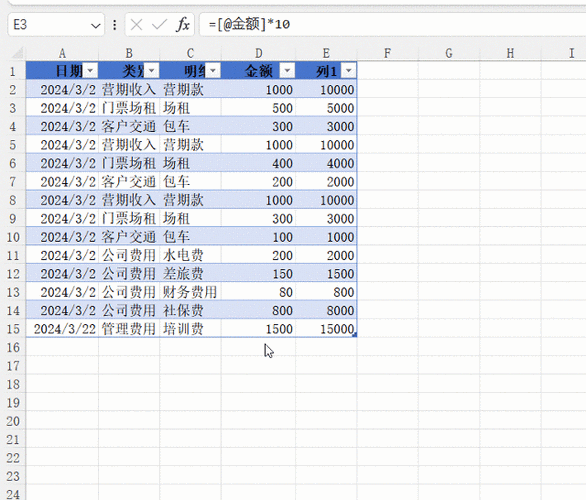This screenshot has height=500, width=586.
Task: Select the cell with value 15000
Action: point(326,329)
